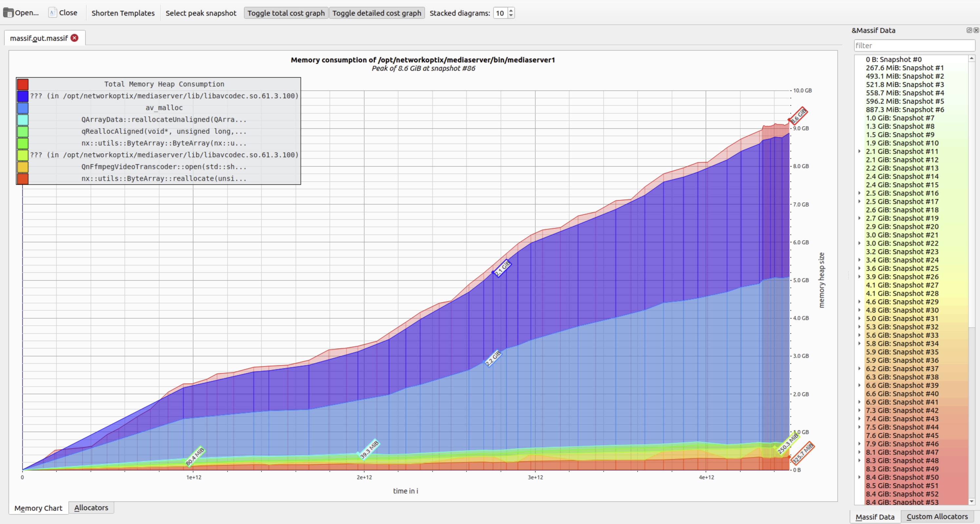Expand the 2.7 GiB Snapshot #19 entry
Image resolution: width=980 pixels, height=524 pixels.
pos(859,218)
